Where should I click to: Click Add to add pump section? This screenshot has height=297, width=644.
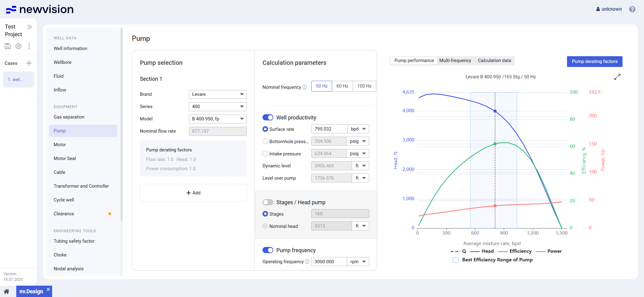coord(193,193)
